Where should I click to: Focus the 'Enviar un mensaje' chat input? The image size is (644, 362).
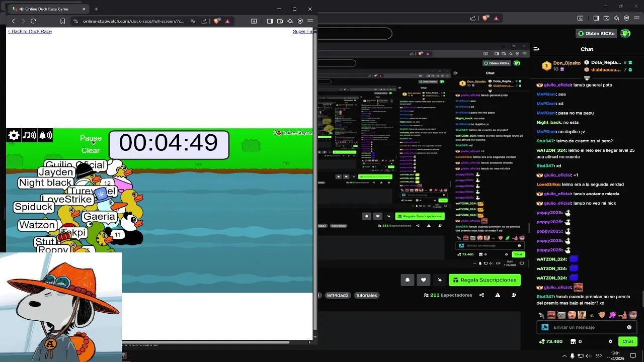coord(586,327)
